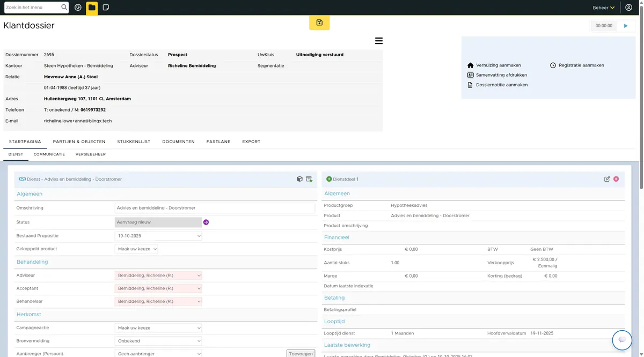Click the handshake icon beside Dienst title
This screenshot has width=644, height=357.
pos(22,179)
